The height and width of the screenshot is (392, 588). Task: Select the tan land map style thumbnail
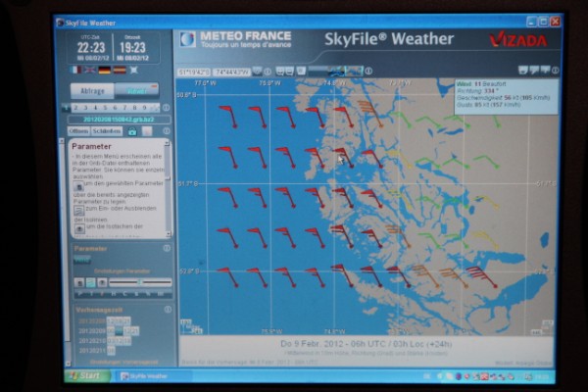(x=354, y=71)
